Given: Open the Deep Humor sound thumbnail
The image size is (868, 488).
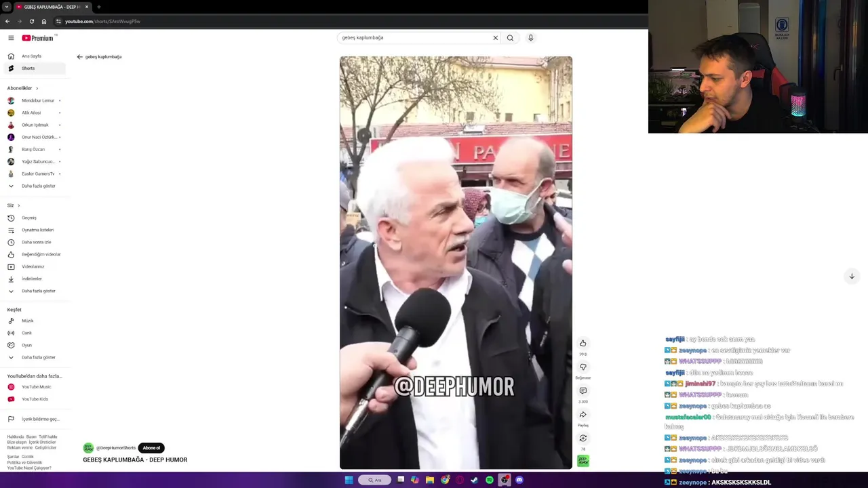Looking at the screenshot, I should [x=583, y=461].
